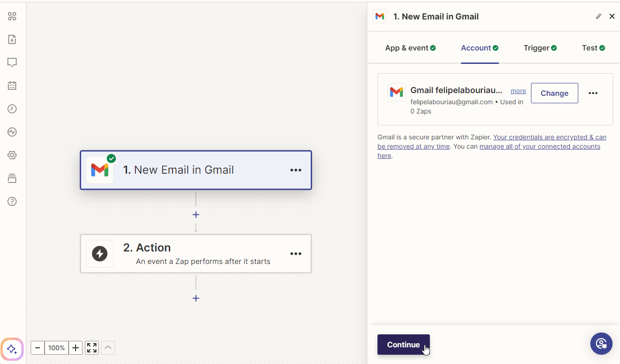Open the history clock icon in sidebar

pos(12,109)
